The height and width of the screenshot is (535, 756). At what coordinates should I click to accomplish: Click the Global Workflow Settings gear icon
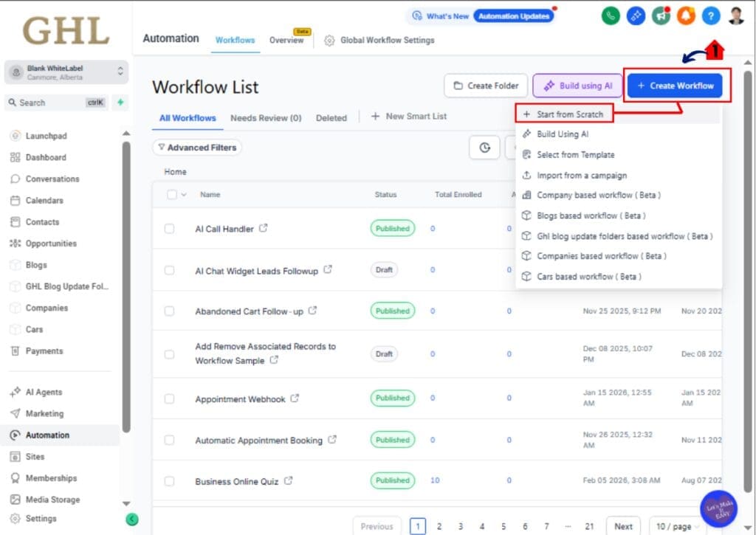pos(329,41)
